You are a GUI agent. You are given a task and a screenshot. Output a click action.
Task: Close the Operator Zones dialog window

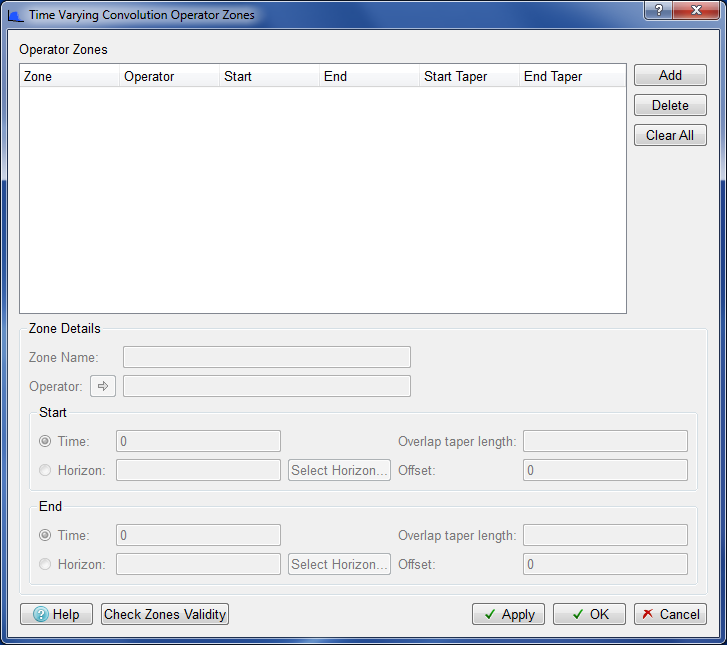point(696,10)
